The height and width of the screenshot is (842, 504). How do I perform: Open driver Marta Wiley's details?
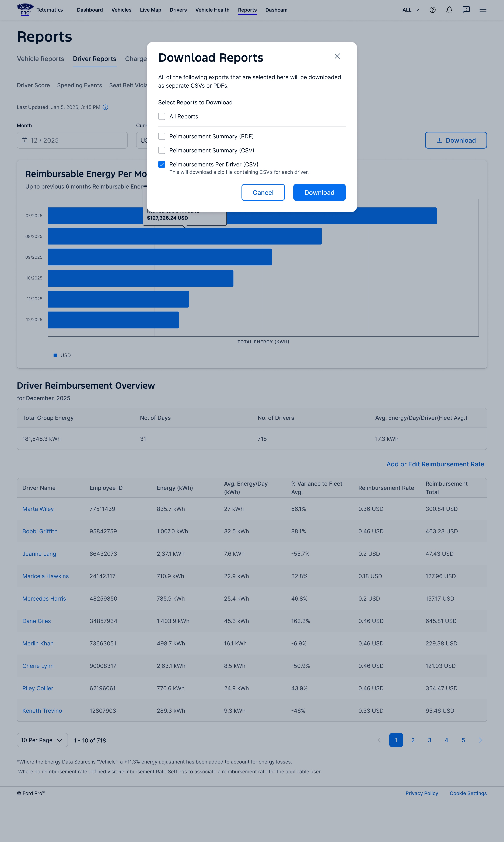tap(38, 509)
